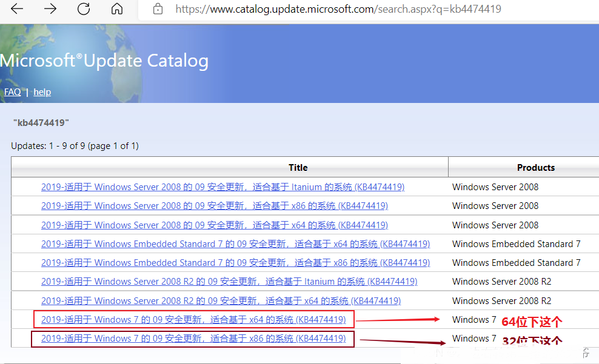The image size is (599, 364).
Task: Open the help link
Action: [x=42, y=92]
